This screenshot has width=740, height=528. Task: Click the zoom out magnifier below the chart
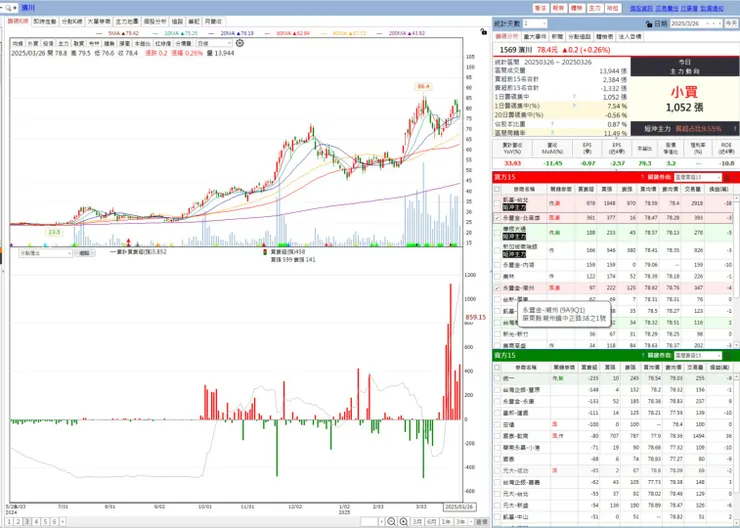pos(391,521)
